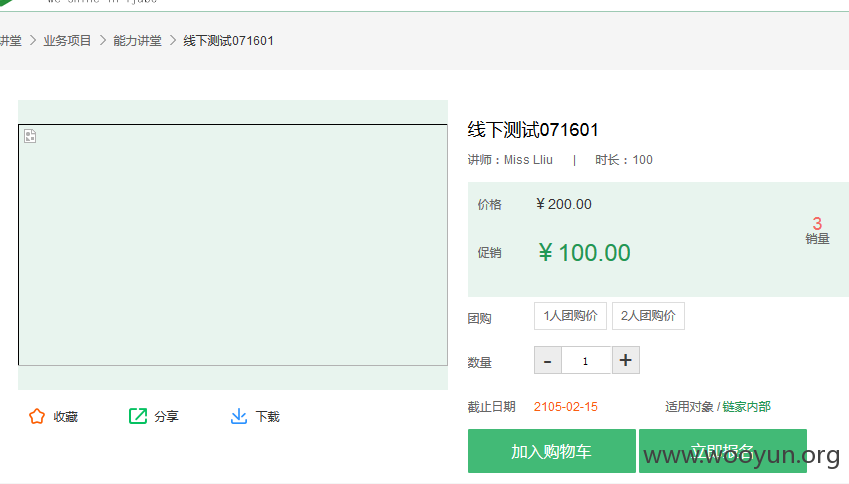Click the 收藏 star icon
Image resolution: width=849 pixels, height=484 pixels.
(x=37, y=416)
